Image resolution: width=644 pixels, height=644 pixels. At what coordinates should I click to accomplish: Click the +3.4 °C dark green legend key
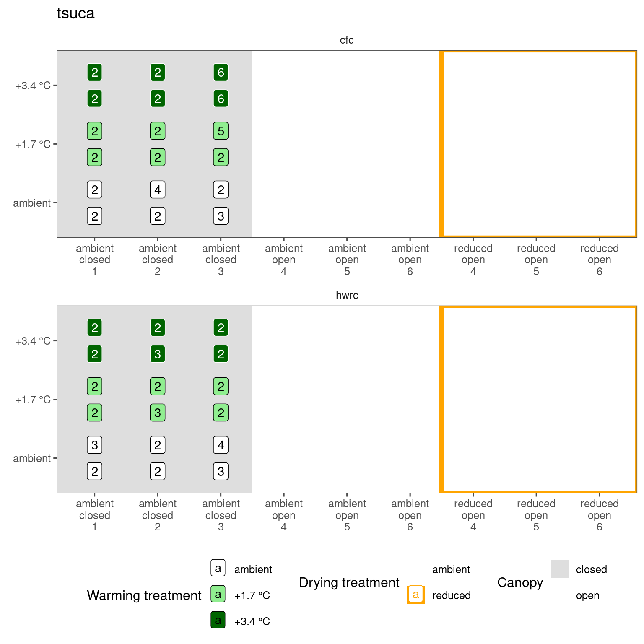(x=218, y=620)
